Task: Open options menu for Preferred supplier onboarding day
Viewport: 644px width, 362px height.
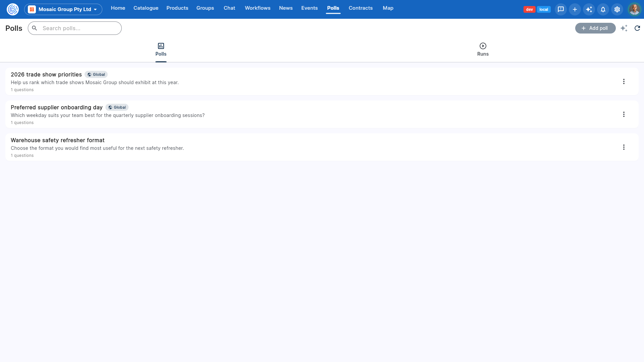Action: [624, 114]
